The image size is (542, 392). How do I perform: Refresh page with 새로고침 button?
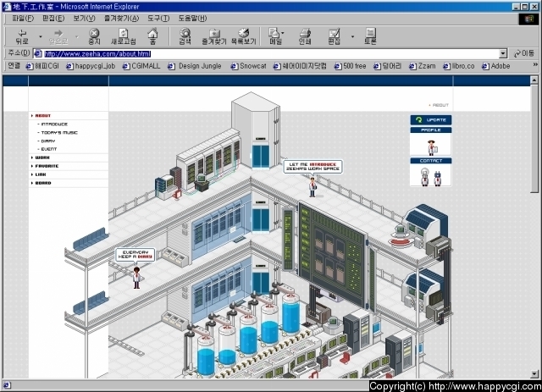click(123, 36)
